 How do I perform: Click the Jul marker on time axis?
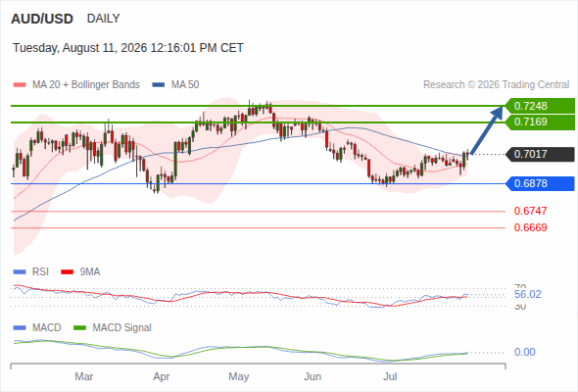[x=390, y=376]
